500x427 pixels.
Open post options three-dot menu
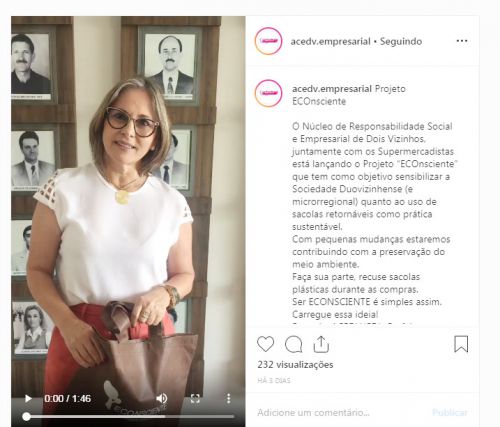coord(462,41)
